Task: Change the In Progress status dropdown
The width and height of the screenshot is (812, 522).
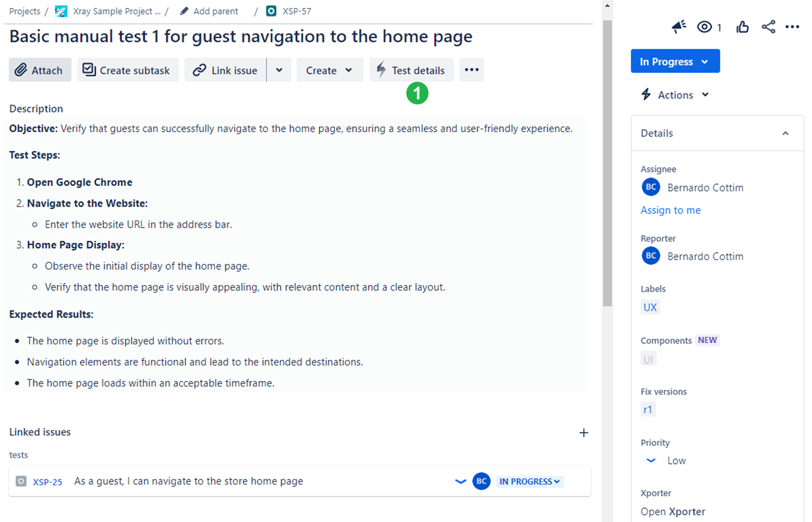Action: [675, 61]
